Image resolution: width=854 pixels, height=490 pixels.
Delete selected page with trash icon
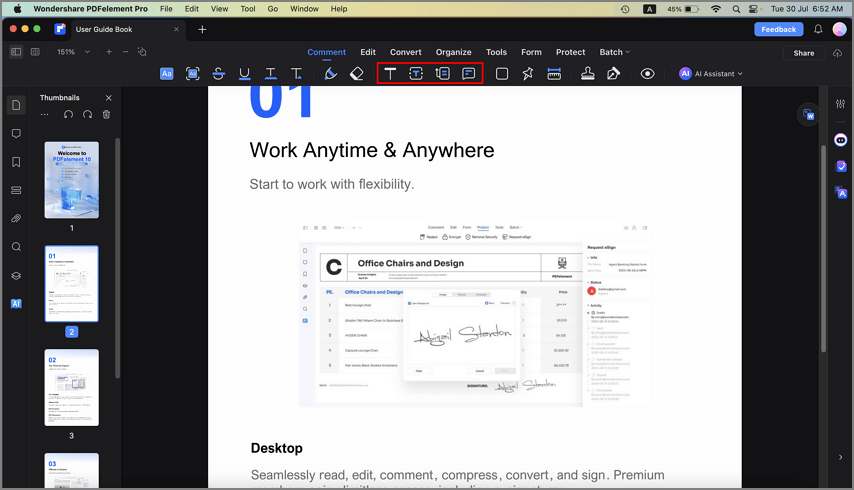pos(106,114)
